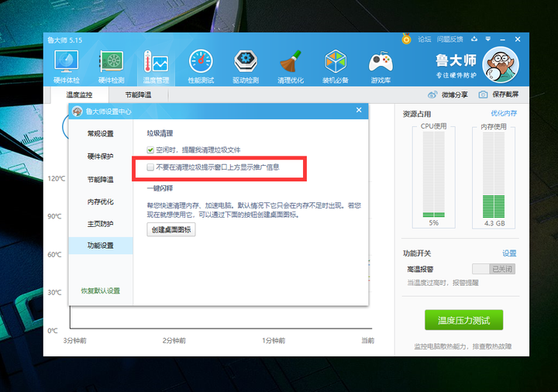Open the title bar dropdown menu arrow
The width and height of the screenshot is (558, 392).
pos(488,39)
